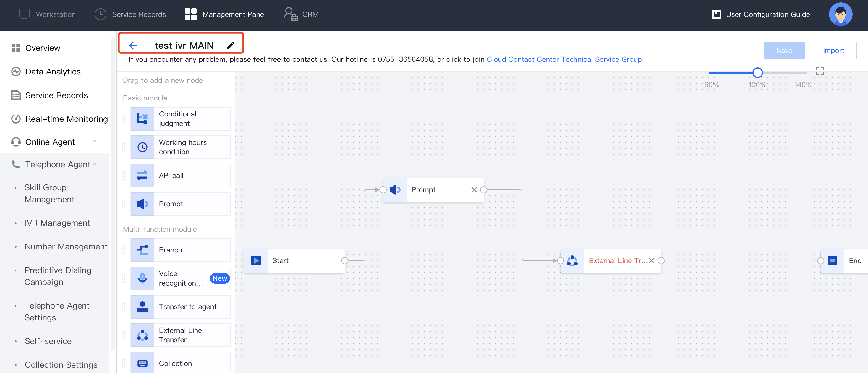
Task: Select the Conditional judgment module icon
Action: coord(142,119)
